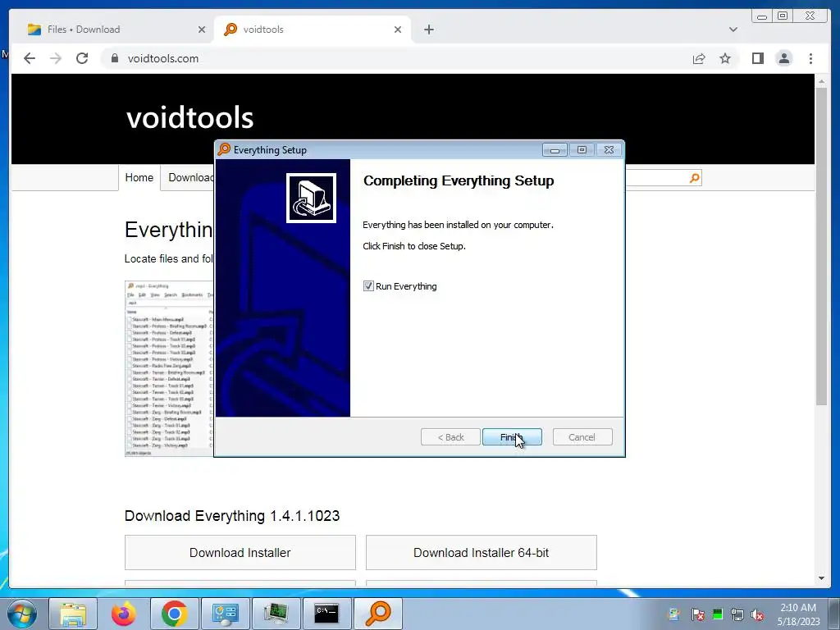
Task: Uncheck the Run Everything checkbox
Action: (368, 286)
